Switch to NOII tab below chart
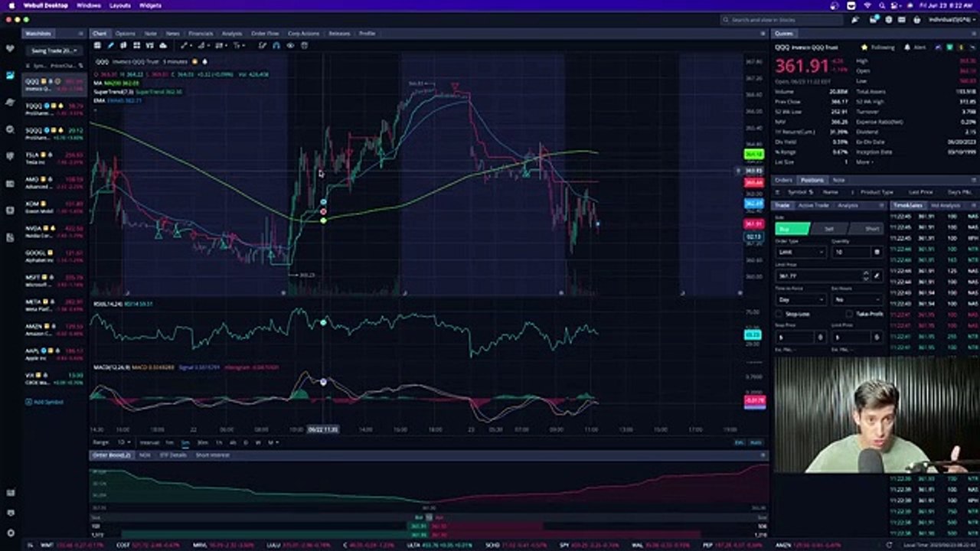980x551 pixels. click(x=145, y=455)
